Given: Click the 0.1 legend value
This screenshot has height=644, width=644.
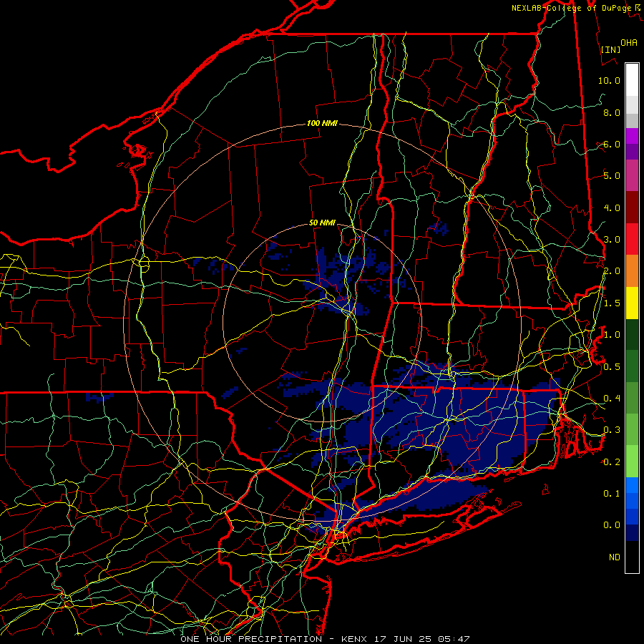Looking at the screenshot, I should point(612,493).
